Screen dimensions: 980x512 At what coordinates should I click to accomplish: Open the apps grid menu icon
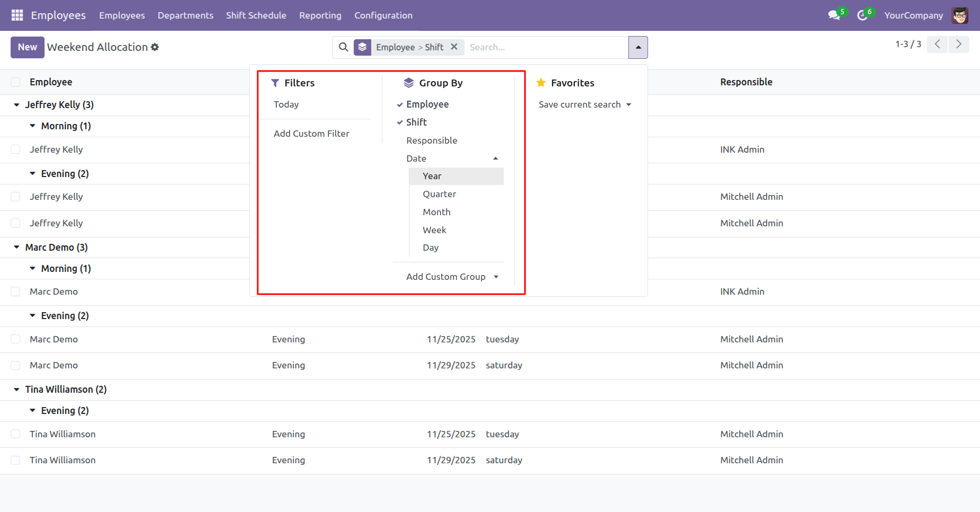click(x=17, y=15)
